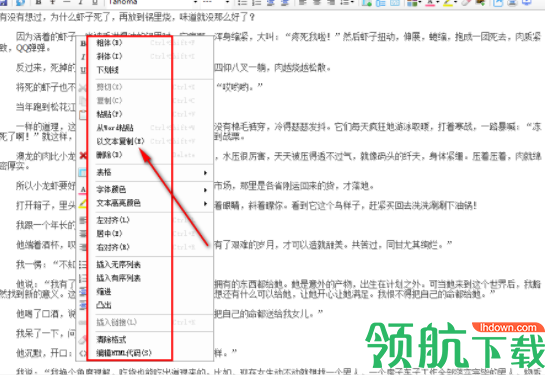Expand the 字体颜色 font color submenu
The image size is (545, 375).
pyautogui.click(x=144, y=189)
